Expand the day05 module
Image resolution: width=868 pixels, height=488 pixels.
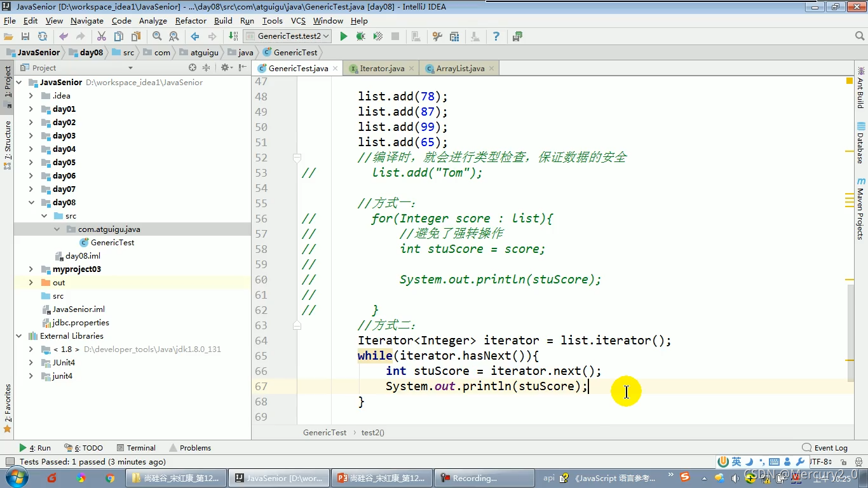click(x=31, y=162)
